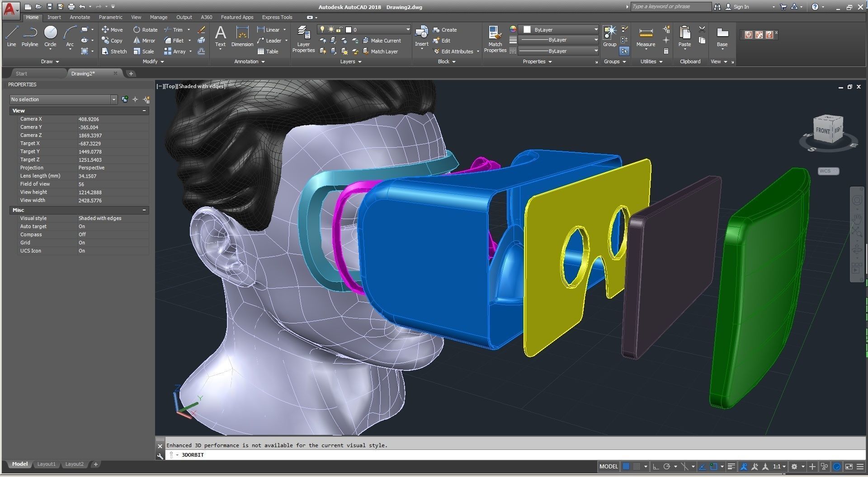Toggle snap mode dotted grid icon
The height and width of the screenshot is (477, 868).
pyautogui.click(x=637, y=467)
